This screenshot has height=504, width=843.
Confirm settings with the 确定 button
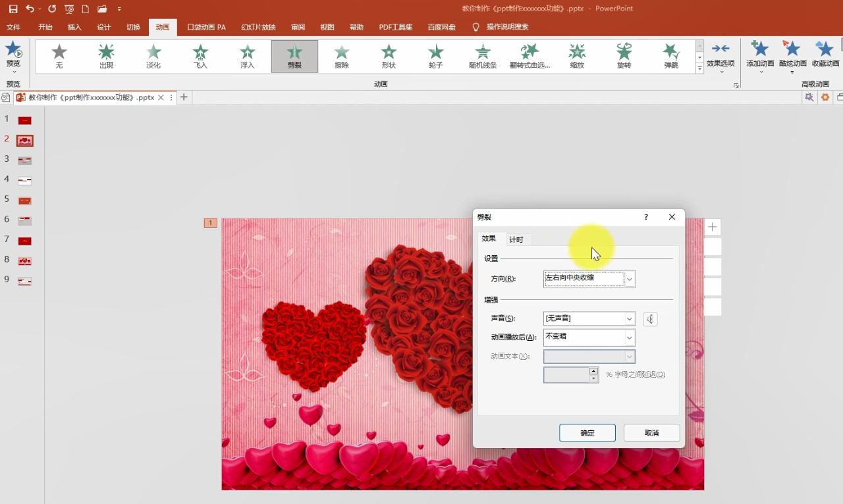587,433
